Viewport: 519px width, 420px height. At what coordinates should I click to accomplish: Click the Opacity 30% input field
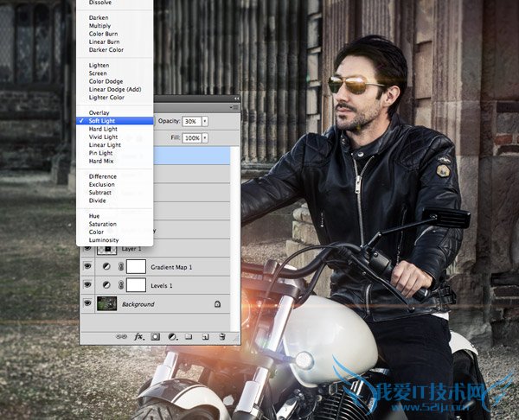(x=192, y=121)
